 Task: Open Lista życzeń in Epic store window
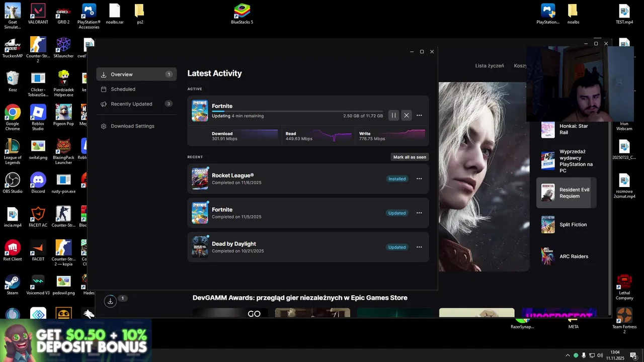click(490, 66)
